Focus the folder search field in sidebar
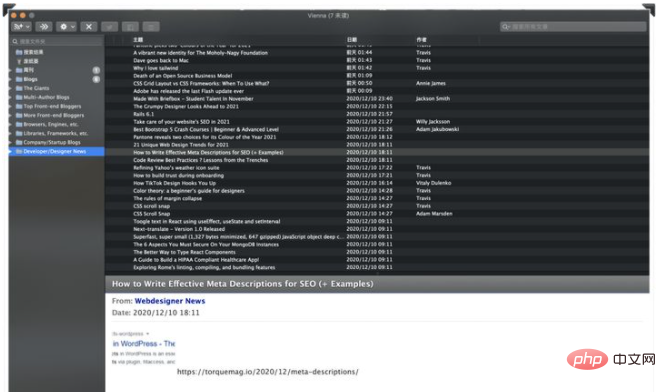Image resolution: width=666 pixels, height=392 pixels. click(x=57, y=41)
